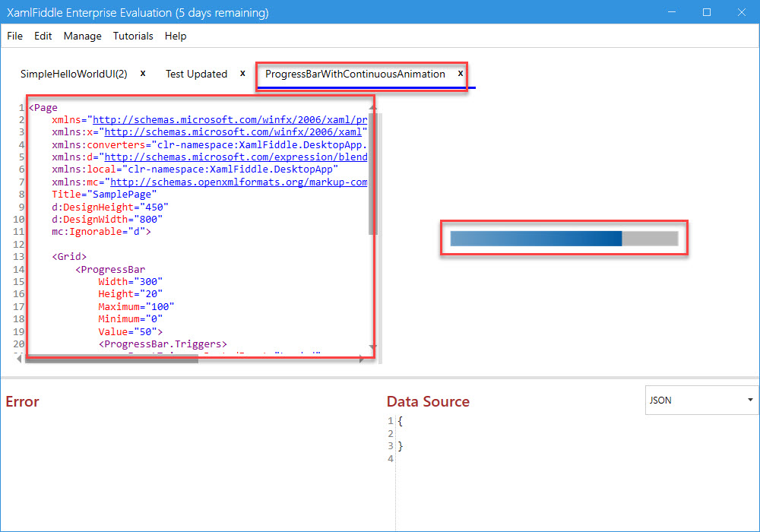This screenshot has height=532, width=760.
Task: Click the scroll down arrow in code editor
Action: pos(372,347)
